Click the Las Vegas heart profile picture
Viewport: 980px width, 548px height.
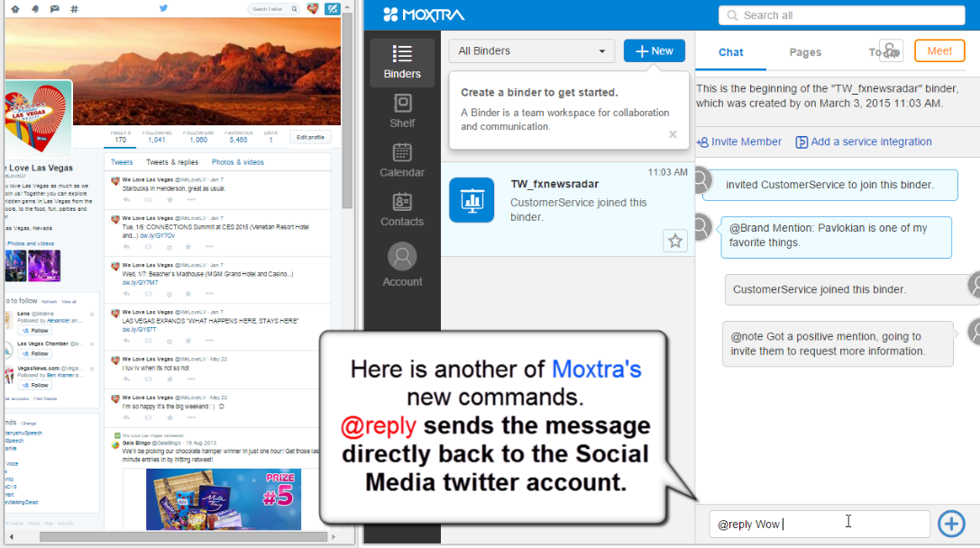[x=38, y=117]
